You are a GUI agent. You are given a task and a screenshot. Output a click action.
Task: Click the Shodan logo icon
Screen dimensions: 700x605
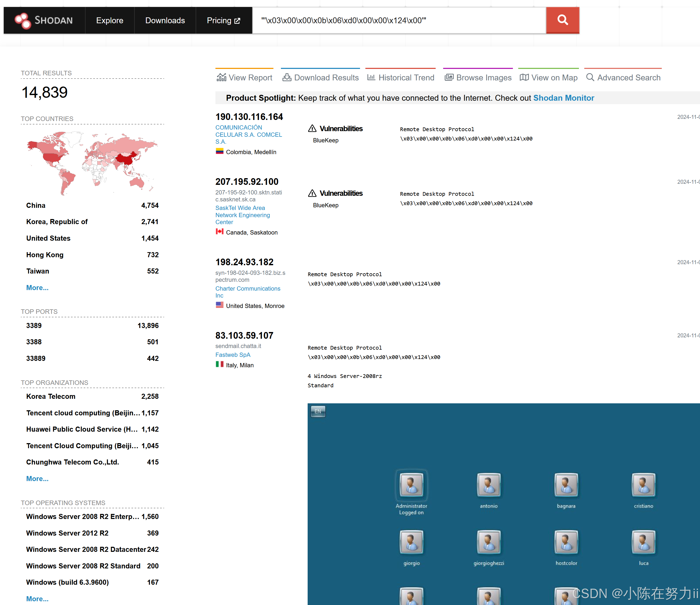coord(23,21)
